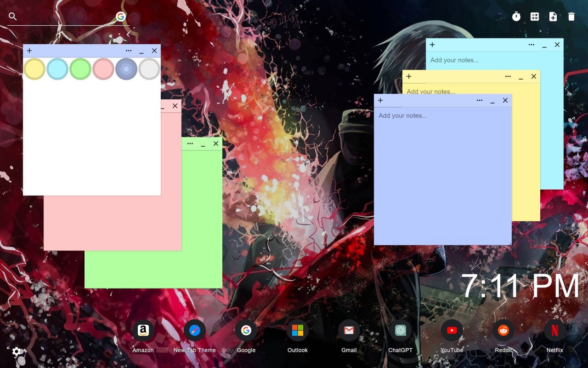Open the three-dot menu on the light blue note
The image size is (588, 368).
coord(531,45)
